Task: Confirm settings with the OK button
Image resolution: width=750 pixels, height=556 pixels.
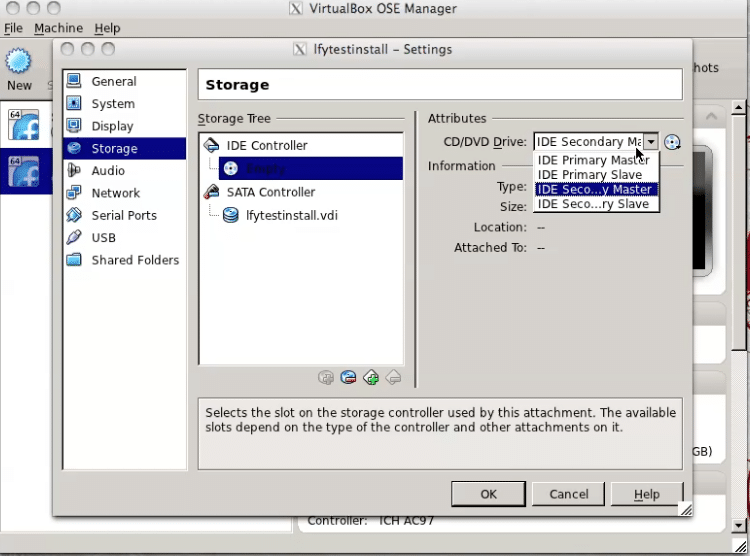Action: (488, 494)
